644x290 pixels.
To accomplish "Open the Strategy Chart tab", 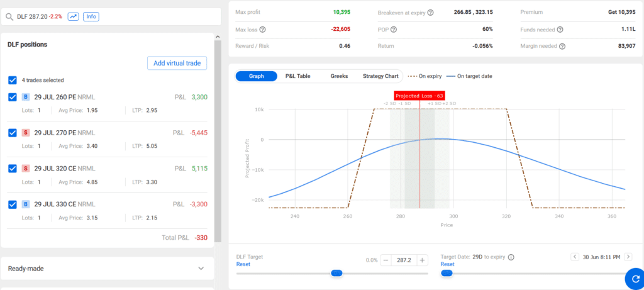I will click(x=380, y=76).
